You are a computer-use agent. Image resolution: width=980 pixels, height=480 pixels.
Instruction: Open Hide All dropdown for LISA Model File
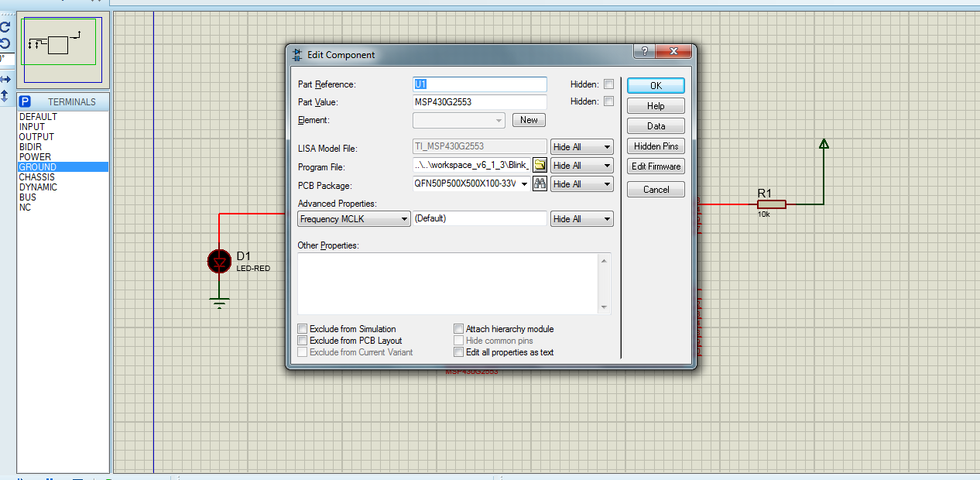click(582, 146)
